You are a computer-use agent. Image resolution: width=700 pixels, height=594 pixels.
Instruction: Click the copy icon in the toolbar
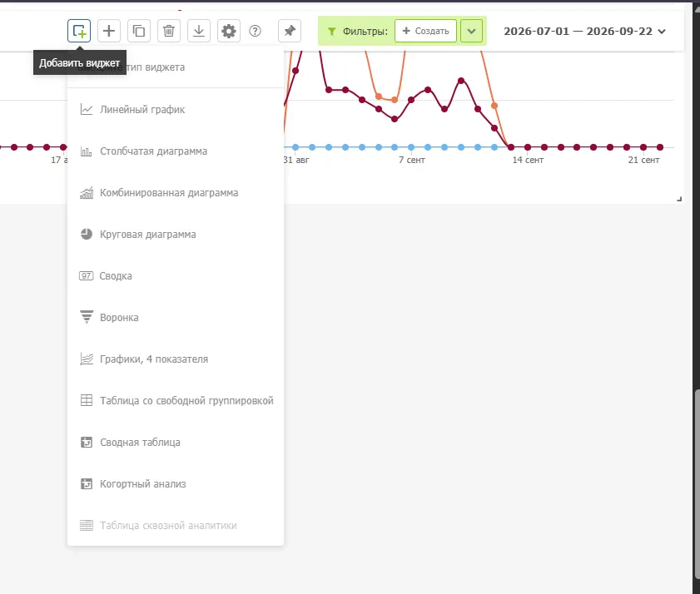pos(139,31)
